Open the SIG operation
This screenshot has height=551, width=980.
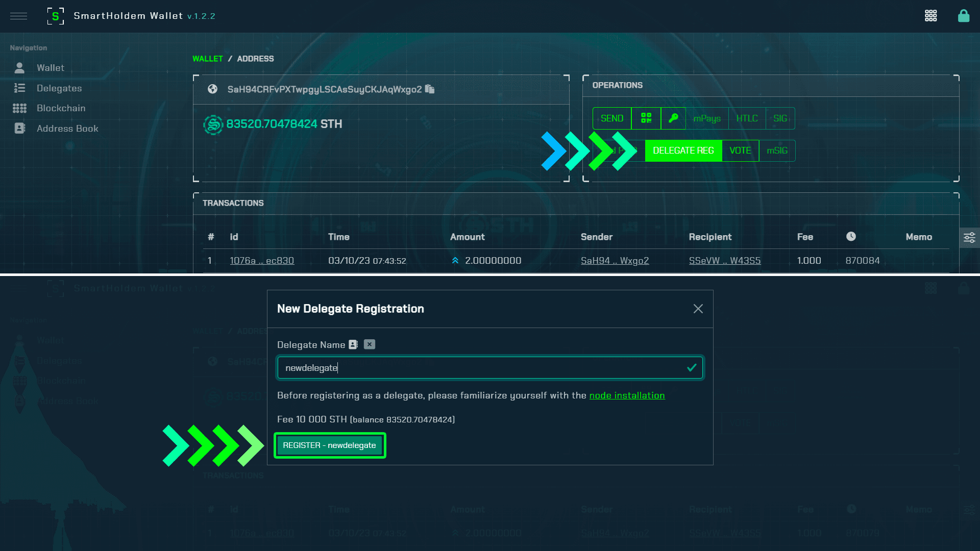pos(780,118)
